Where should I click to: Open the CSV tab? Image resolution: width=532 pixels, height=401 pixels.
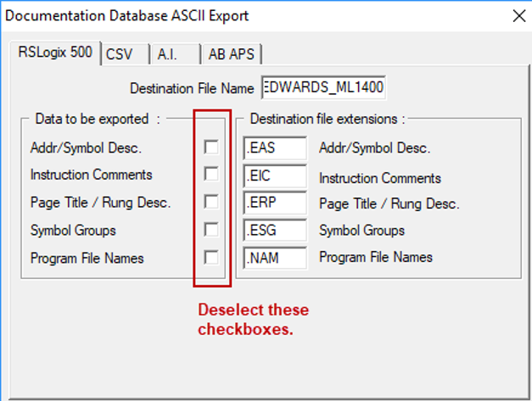[126, 54]
